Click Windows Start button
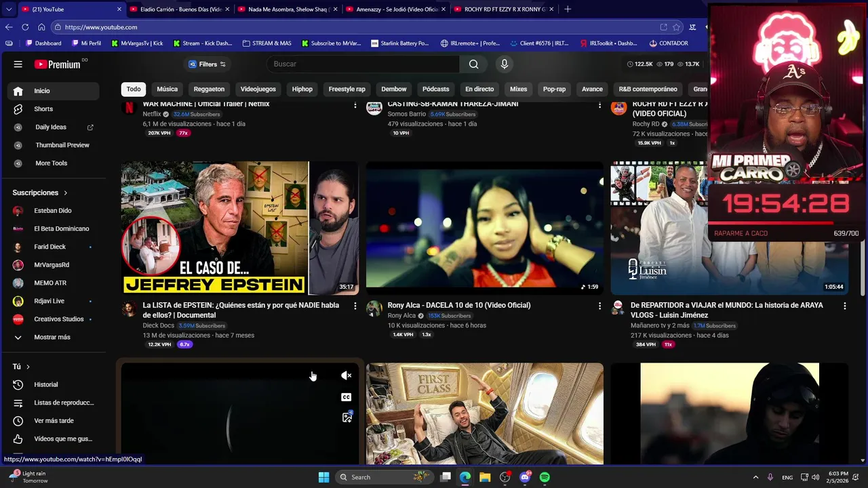This screenshot has height=488, width=868. pyautogui.click(x=323, y=477)
